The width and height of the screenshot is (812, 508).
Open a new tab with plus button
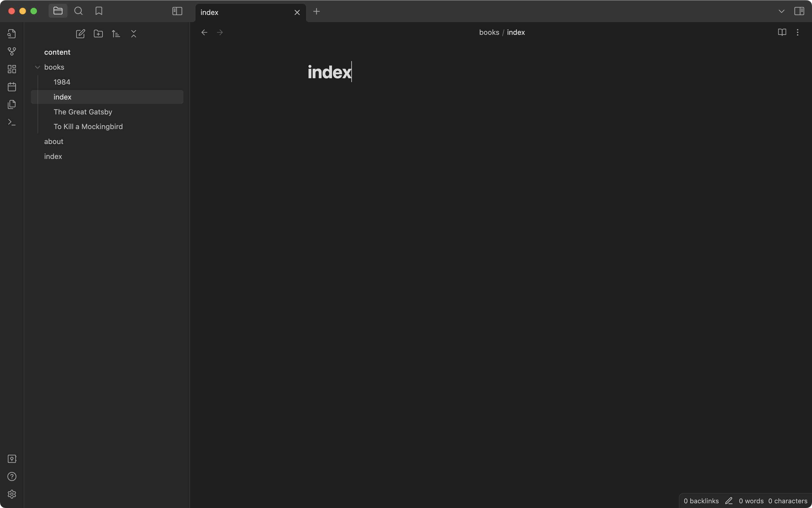[x=316, y=11]
